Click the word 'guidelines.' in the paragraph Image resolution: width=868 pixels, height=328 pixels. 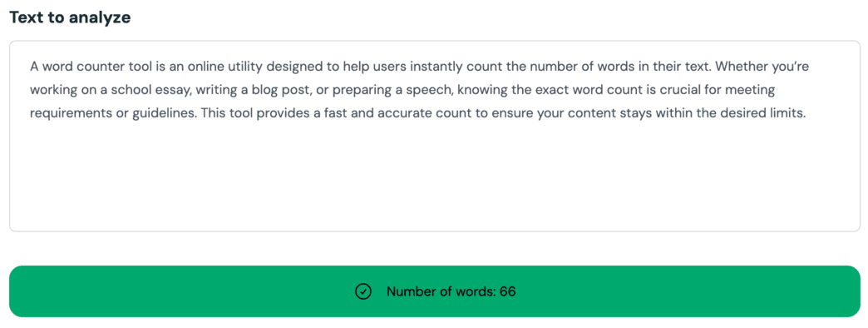[170, 113]
